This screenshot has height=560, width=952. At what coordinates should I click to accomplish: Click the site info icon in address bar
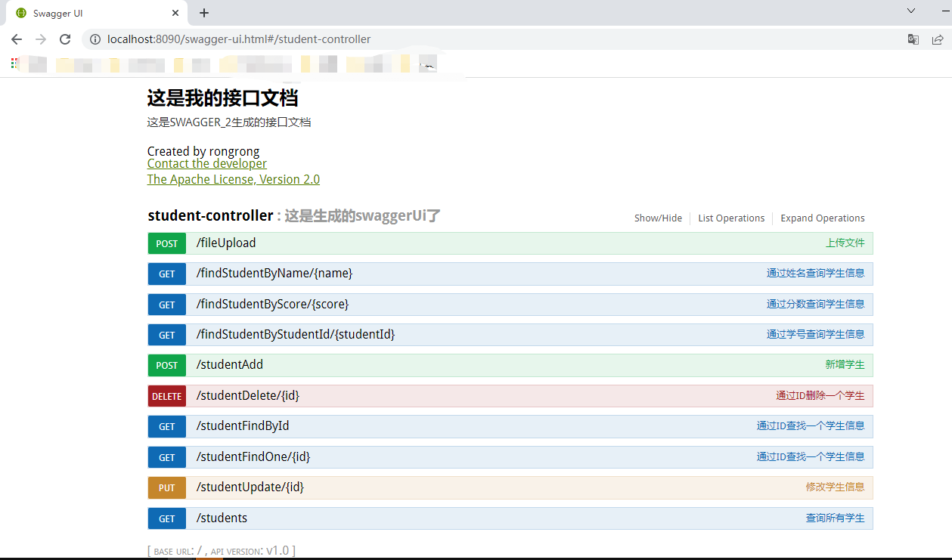pos(95,39)
